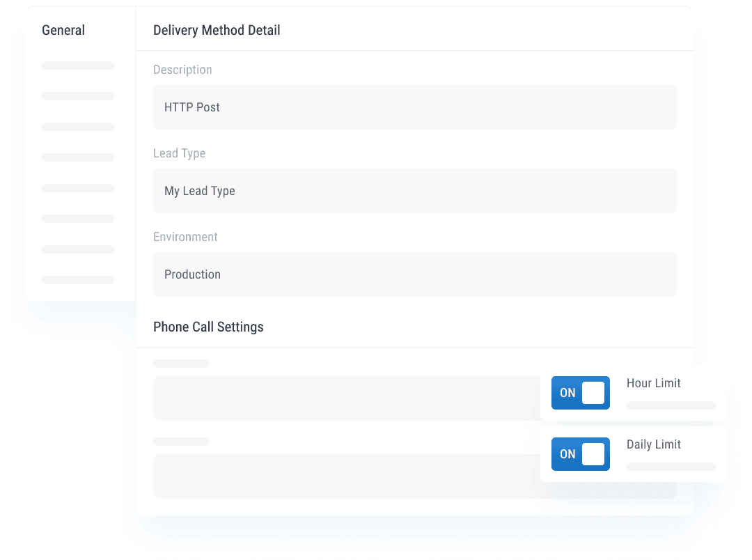Click the Hour Limit label text

tap(653, 383)
